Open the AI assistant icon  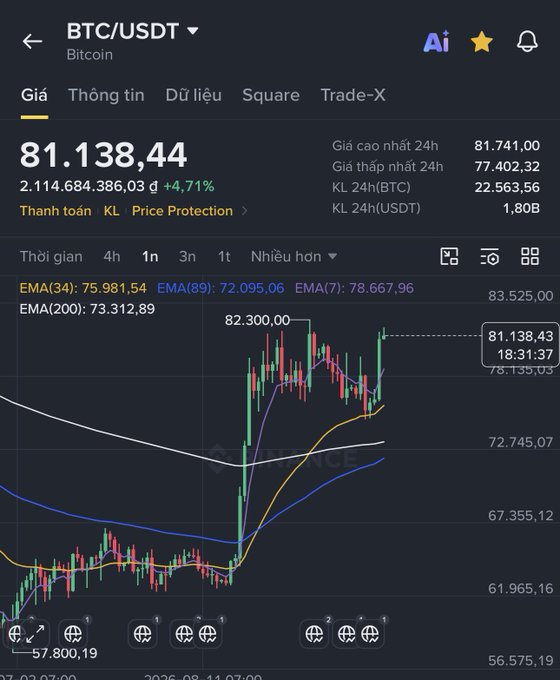pos(436,42)
